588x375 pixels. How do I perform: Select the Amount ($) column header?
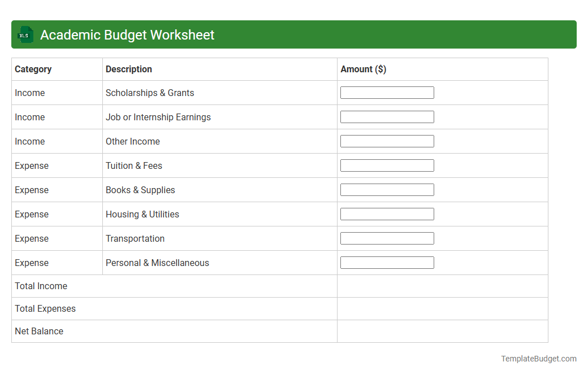pos(363,69)
